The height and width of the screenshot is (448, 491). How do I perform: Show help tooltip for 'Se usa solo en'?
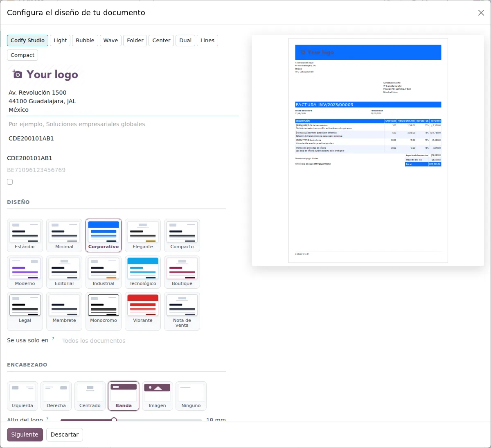[x=53, y=339]
